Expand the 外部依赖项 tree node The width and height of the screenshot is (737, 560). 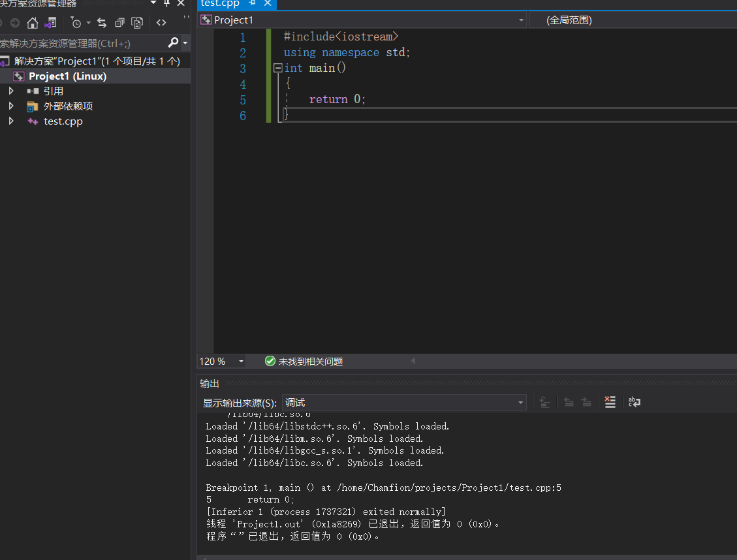coord(11,106)
